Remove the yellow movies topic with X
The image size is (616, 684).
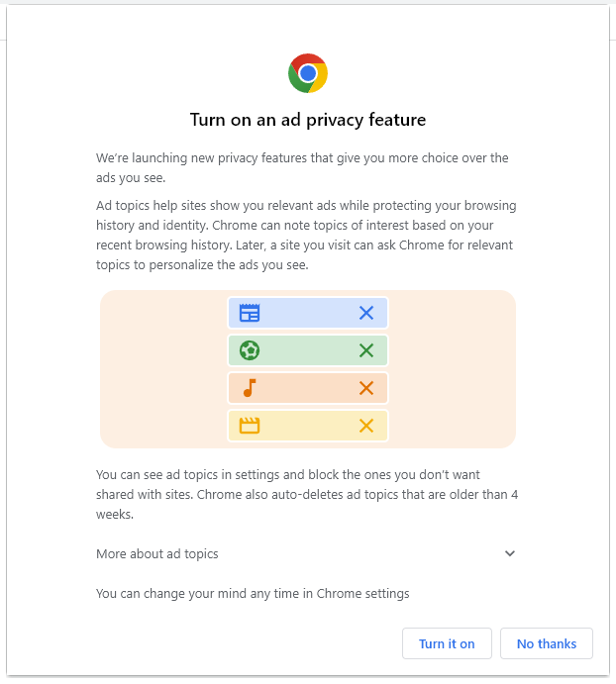(366, 426)
